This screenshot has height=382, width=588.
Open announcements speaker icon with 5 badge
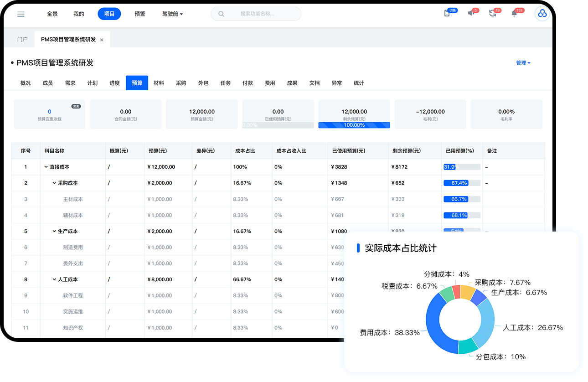(471, 13)
